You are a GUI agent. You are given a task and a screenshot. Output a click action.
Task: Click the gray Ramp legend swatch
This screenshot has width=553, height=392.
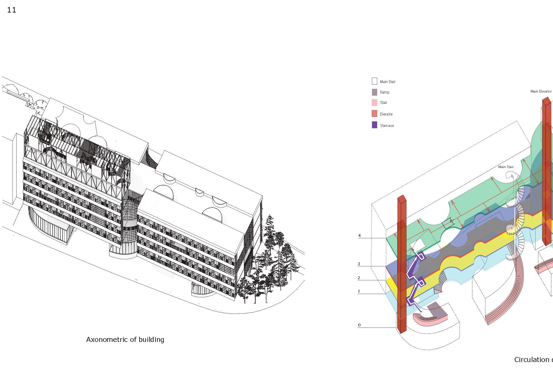pyautogui.click(x=375, y=92)
